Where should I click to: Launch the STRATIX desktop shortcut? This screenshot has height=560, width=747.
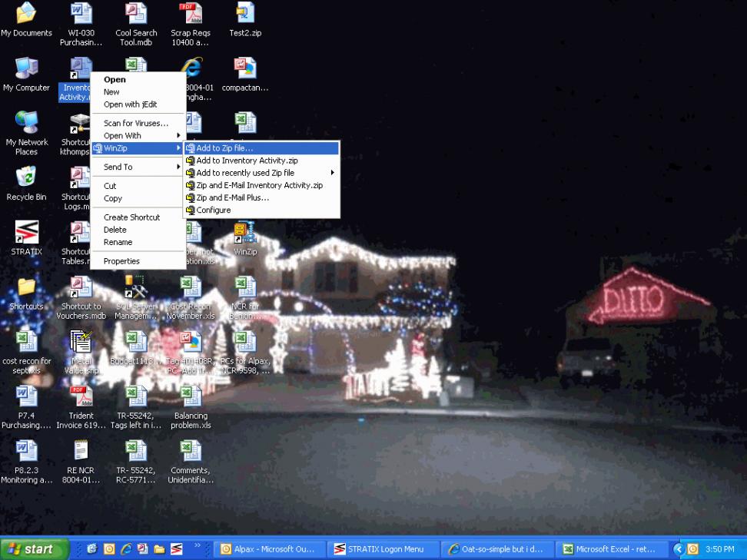[x=26, y=234]
